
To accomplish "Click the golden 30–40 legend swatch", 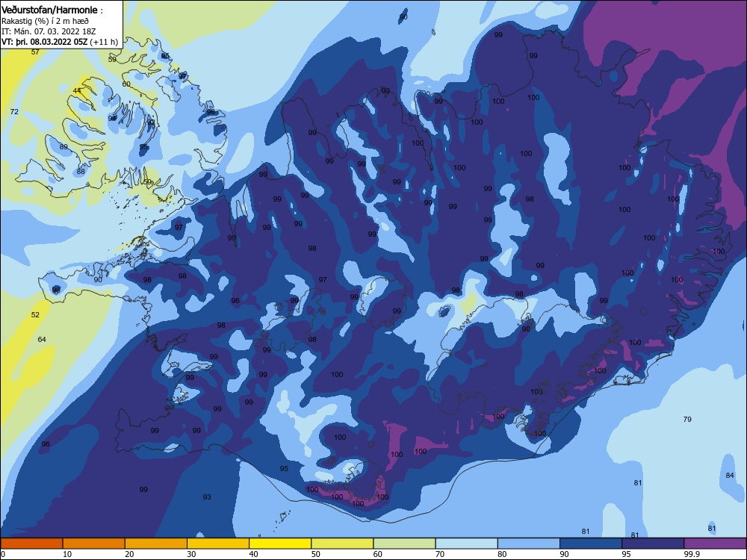I will (218, 544).
